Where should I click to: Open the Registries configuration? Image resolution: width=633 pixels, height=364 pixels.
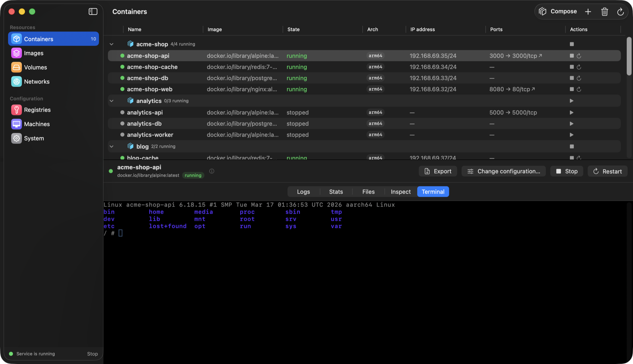tap(53, 110)
